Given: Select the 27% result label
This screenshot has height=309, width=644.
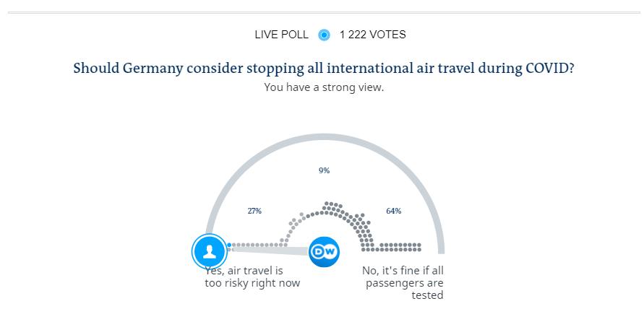Looking at the screenshot, I should click(x=254, y=211).
